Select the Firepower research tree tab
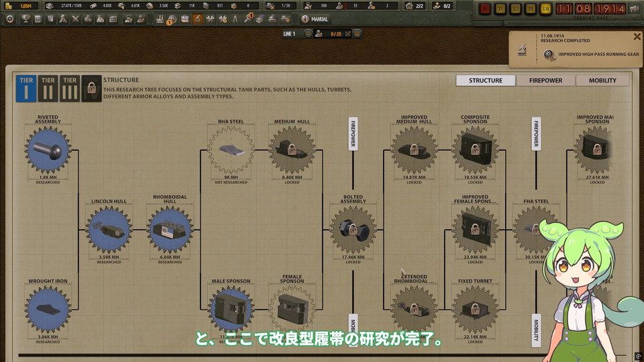 [x=545, y=80]
